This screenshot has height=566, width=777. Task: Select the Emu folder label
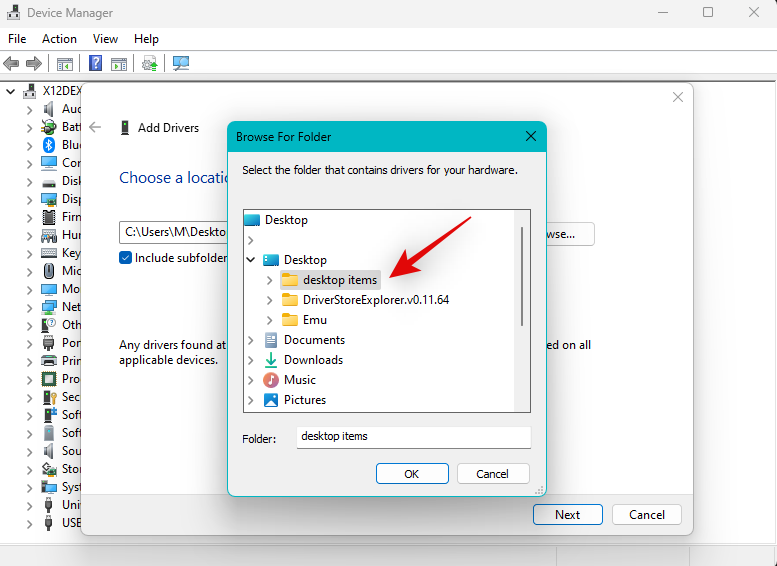click(x=315, y=320)
